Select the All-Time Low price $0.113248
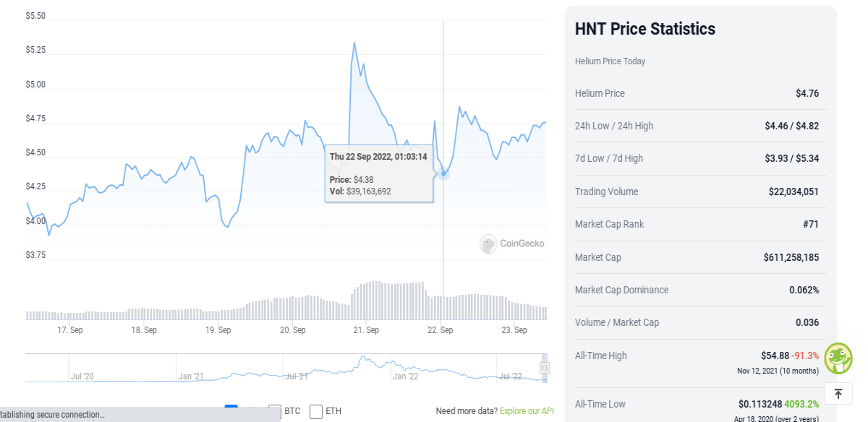868x422 pixels. 759,404
